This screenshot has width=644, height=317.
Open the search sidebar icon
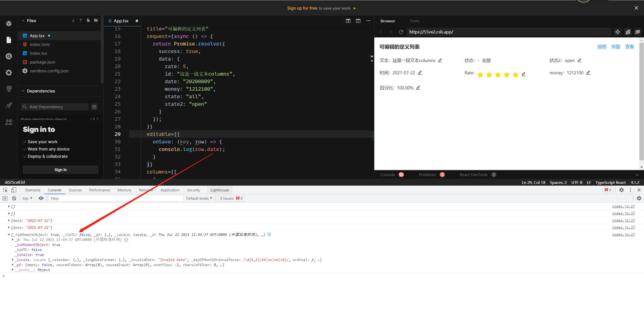point(9,56)
